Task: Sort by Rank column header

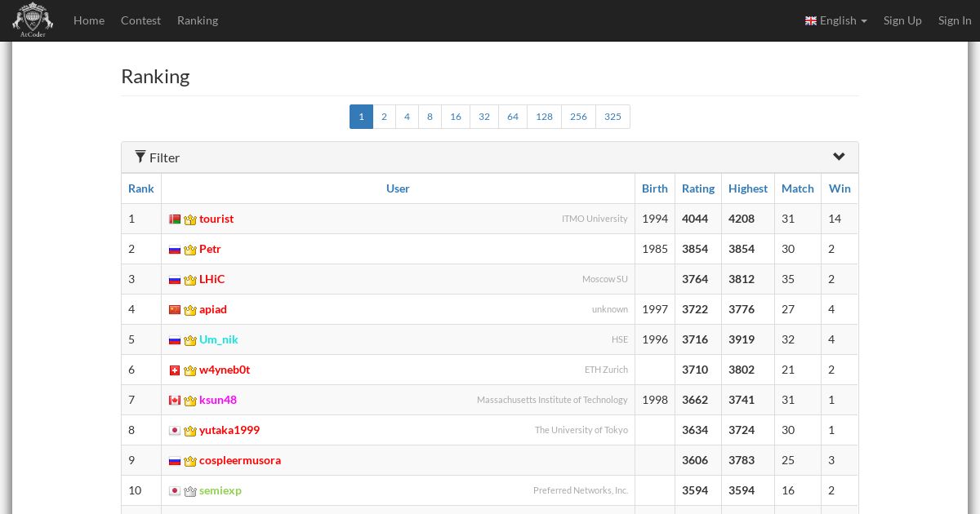Action: point(141,188)
